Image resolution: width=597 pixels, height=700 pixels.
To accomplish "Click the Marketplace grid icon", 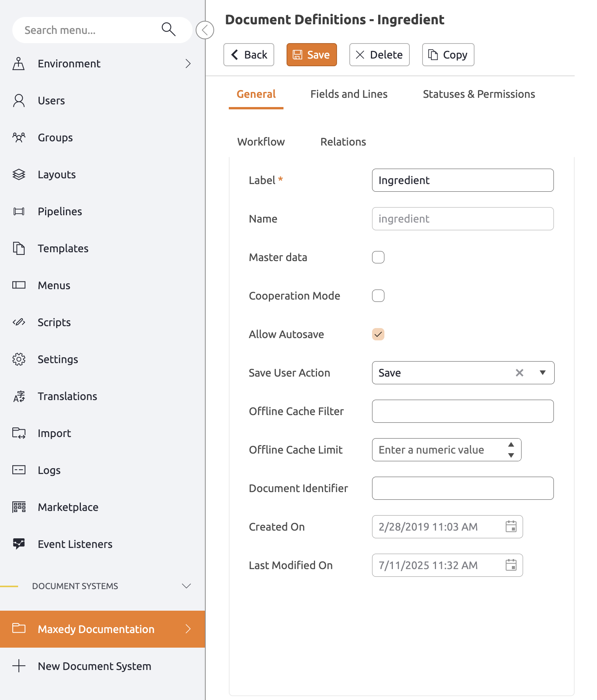I will coord(18,507).
